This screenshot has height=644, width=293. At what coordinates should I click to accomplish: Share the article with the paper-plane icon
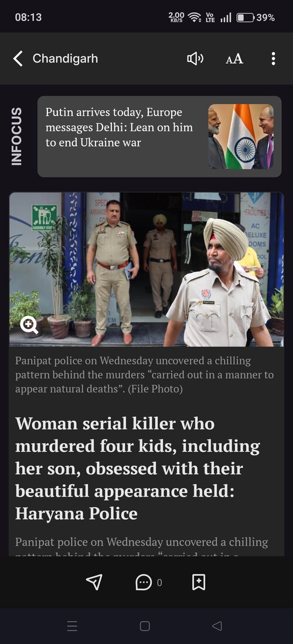(x=94, y=582)
